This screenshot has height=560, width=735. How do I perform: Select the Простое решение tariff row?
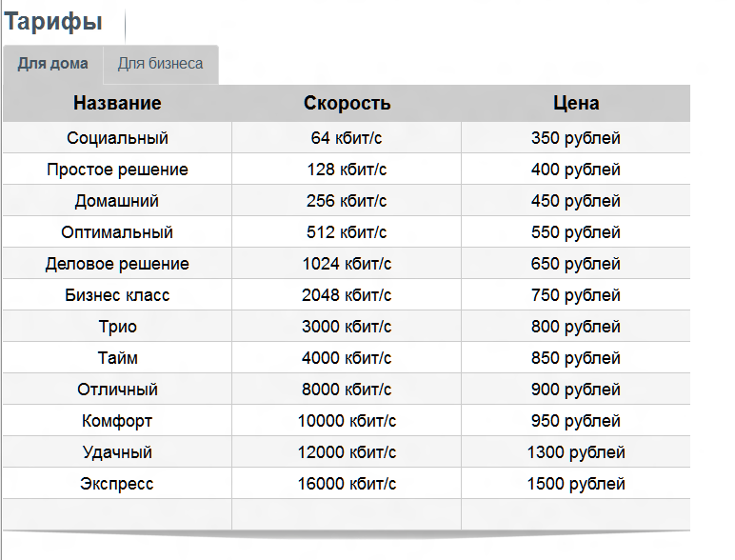117,170
